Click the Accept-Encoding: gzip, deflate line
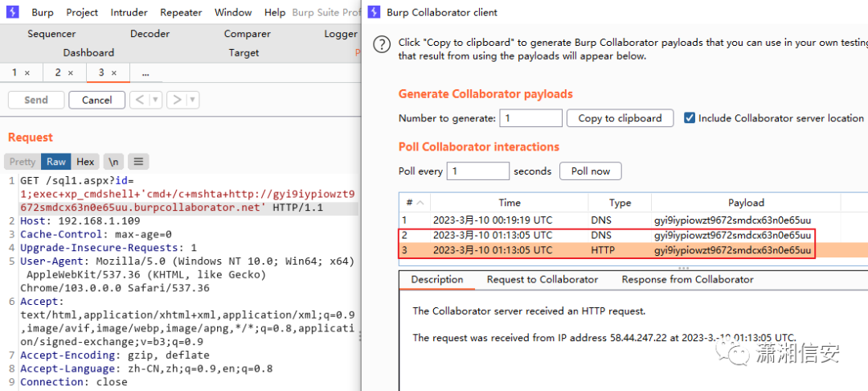Image resolution: width=868 pixels, height=391 pixels. [x=115, y=355]
